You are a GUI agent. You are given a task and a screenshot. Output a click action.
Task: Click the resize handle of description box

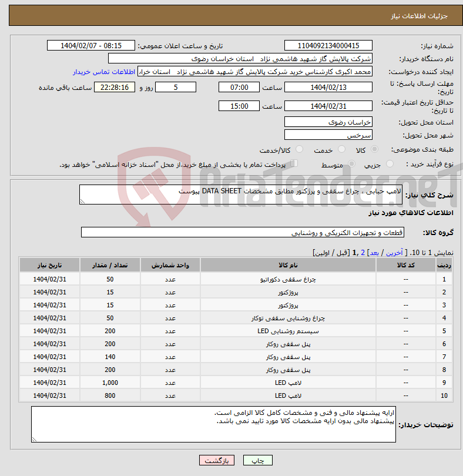(82, 201)
